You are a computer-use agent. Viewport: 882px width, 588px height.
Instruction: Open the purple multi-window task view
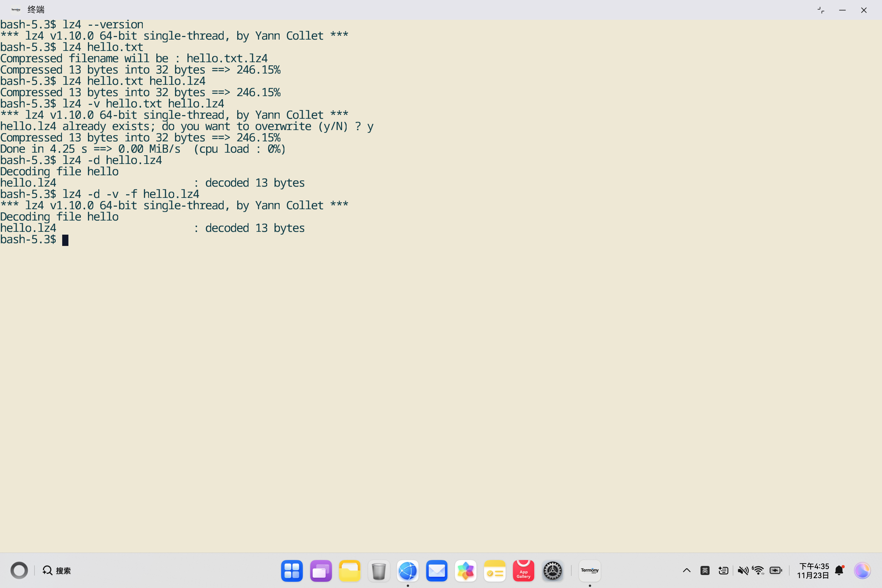(x=321, y=570)
